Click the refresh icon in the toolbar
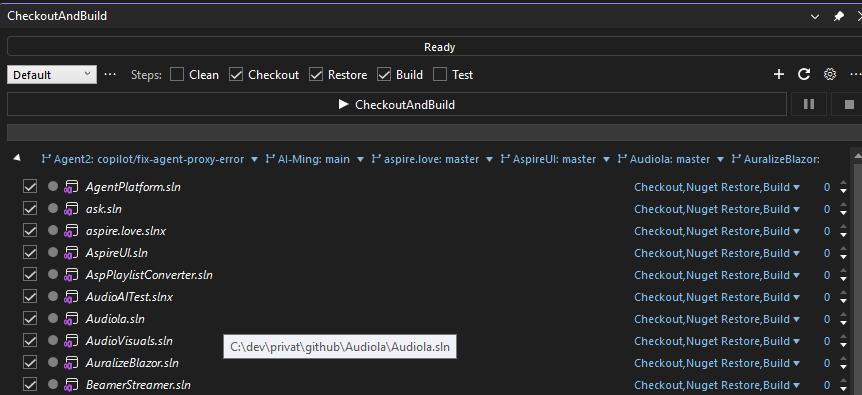This screenshot has width=862, height=395. [804, 75]
